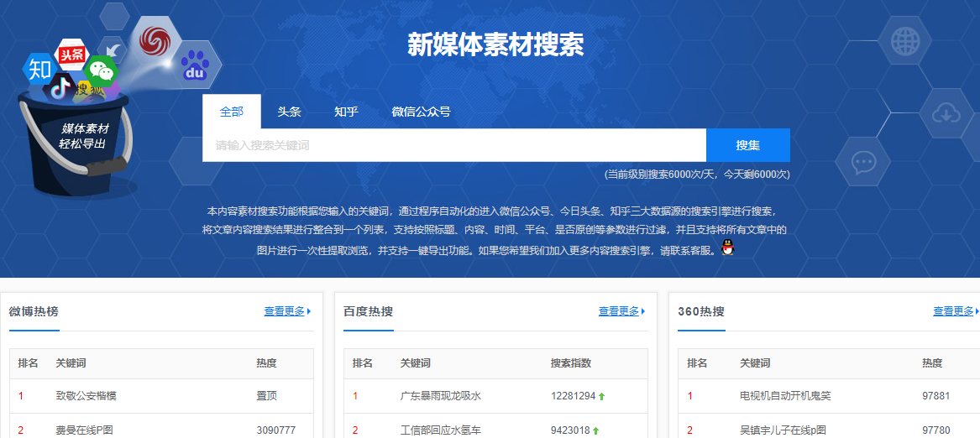980x438 pixels.
Task: Select the 全部 search tab
Action: coord(231,112)
